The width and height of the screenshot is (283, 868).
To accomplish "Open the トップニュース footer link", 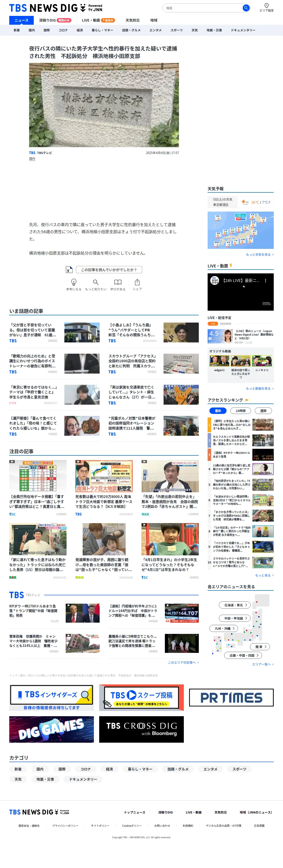I will 135,812.
